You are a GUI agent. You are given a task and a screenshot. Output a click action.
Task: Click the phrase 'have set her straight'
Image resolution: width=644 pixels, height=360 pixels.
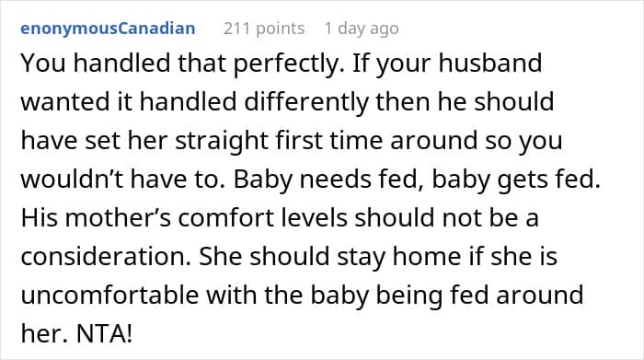coord(144,141)
